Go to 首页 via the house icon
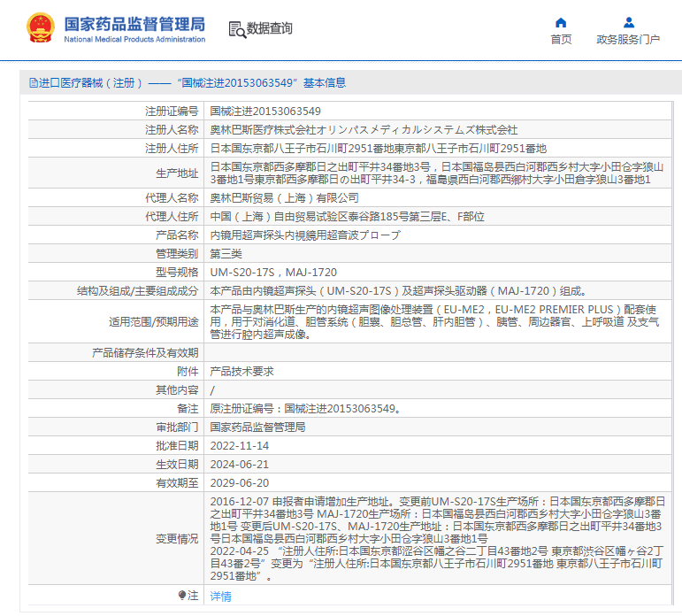This screenshot has height=616, width=682. point(561,23)
